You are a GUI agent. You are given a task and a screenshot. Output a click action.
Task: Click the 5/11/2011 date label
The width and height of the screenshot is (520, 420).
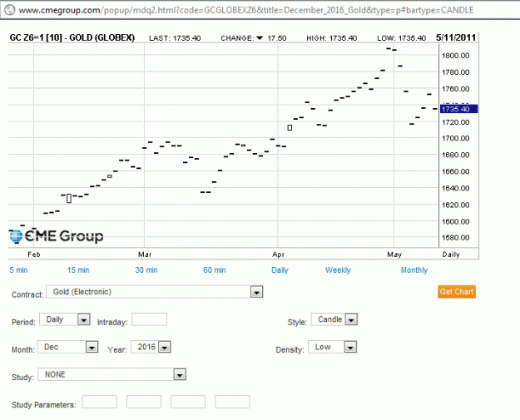coord(456,37)
